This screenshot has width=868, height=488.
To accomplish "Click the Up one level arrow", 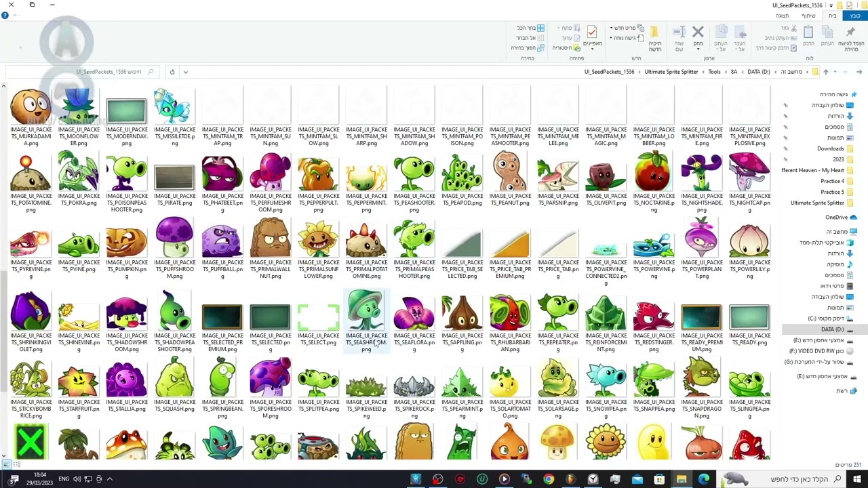I will point(826,72).
